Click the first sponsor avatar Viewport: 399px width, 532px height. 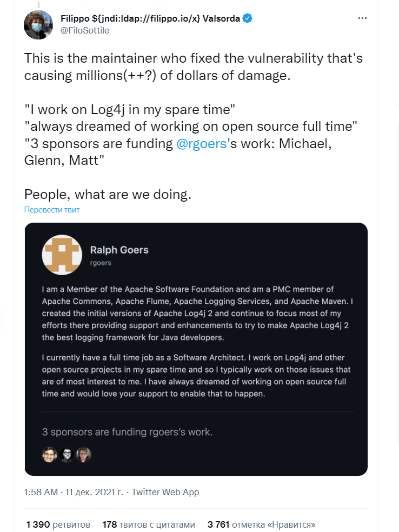tap(50, 455)
